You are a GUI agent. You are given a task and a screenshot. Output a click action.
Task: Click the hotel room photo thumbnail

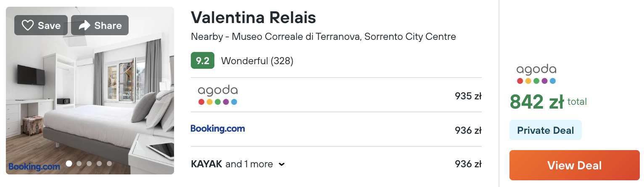click(90, 91)
